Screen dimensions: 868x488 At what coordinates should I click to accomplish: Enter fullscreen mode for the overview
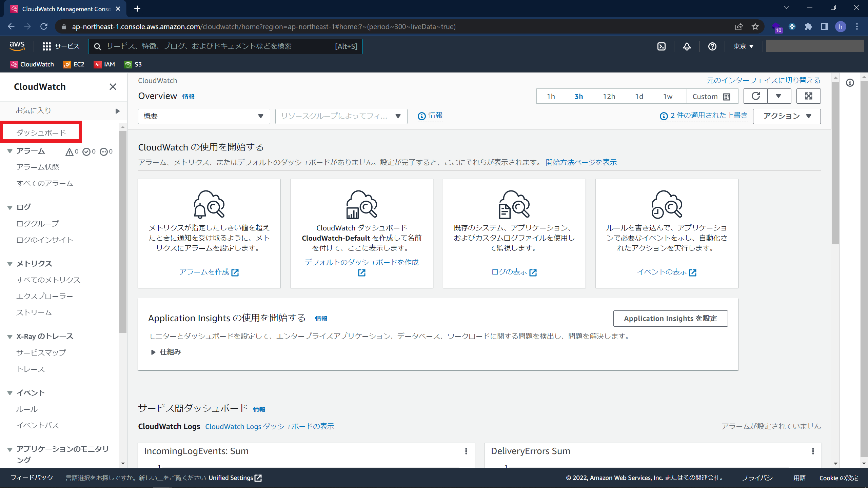tap(809, 96)
